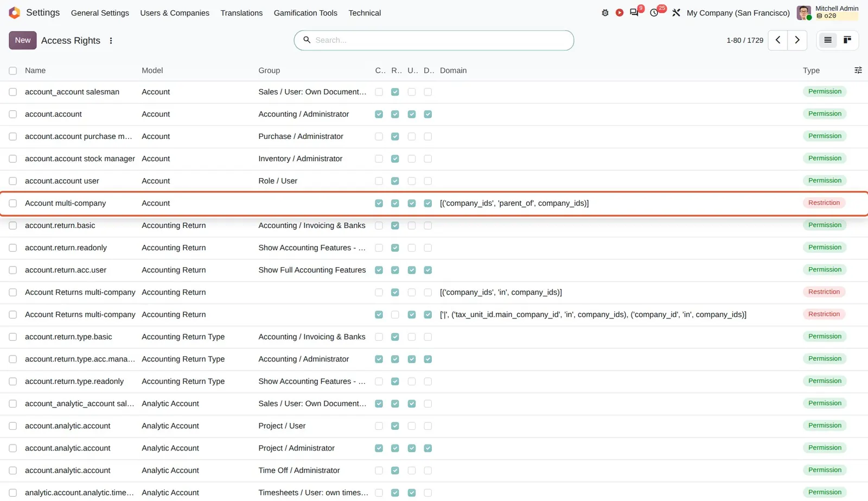868x501 pixels.
Task: Click "Purchase / Administrator" group cell
Action: (x=301, y=137)
